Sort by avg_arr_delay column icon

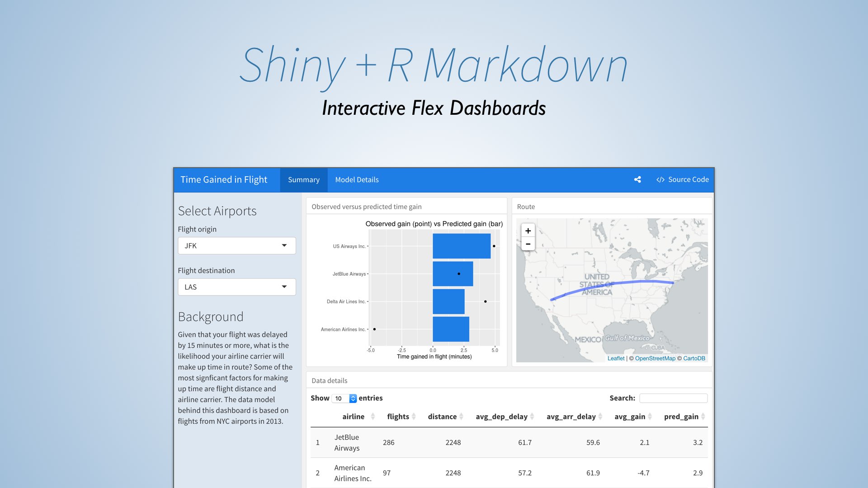point(600,417)
